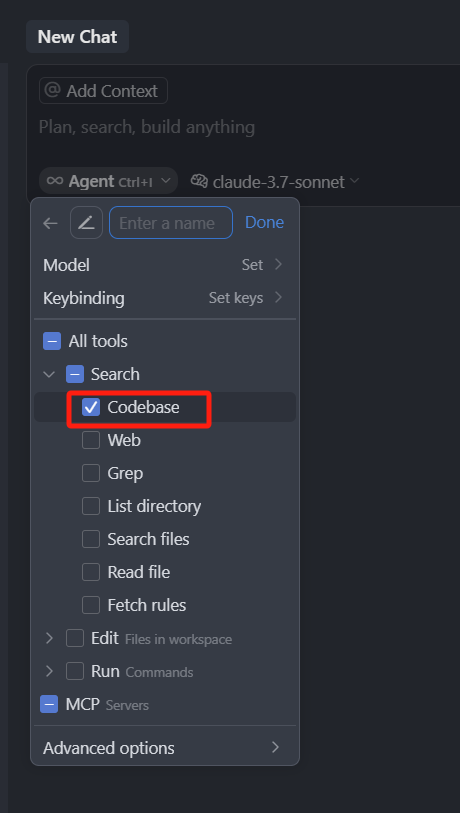The width and height of the screenshot is (460, 813).
Task: Check the Read file option
Action: (x=91, y=572)
